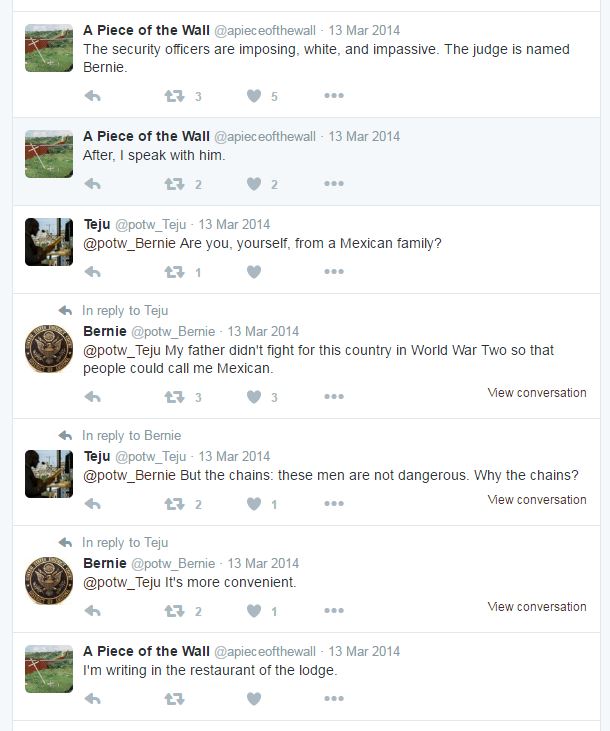Retweet Teju's Mexican family question tweet
Viewport: 610px width, 731px height.
point(174,272)
